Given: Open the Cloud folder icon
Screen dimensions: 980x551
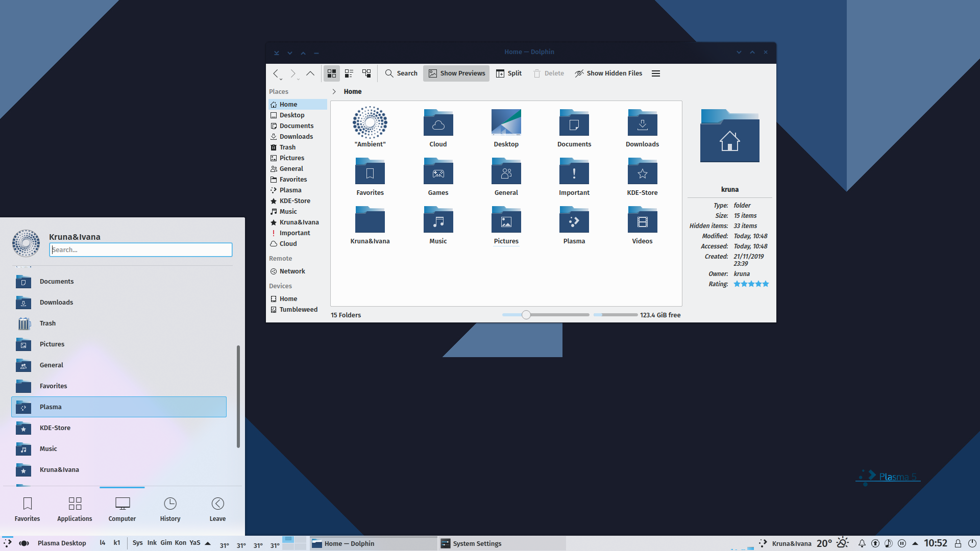Looking at the screenshot, I should [x=438, y=122].
